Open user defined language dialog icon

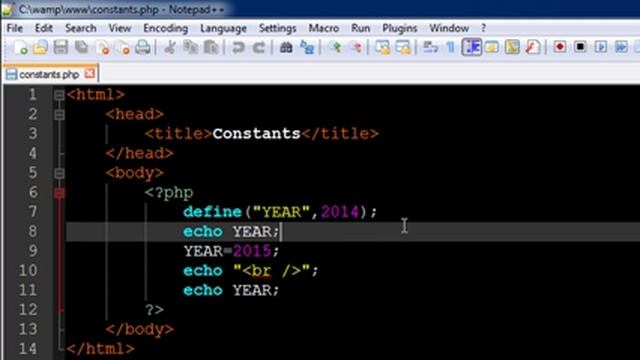[x=492, y=47]
